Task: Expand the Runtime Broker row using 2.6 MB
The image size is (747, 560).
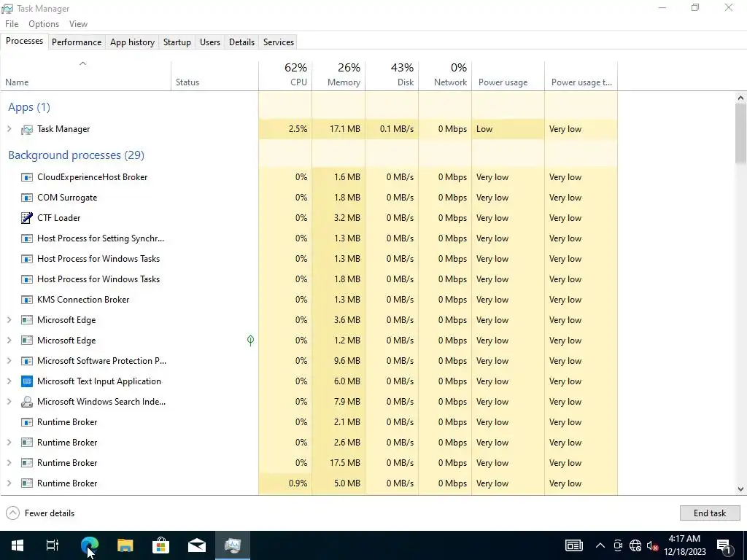Action: 9,443
